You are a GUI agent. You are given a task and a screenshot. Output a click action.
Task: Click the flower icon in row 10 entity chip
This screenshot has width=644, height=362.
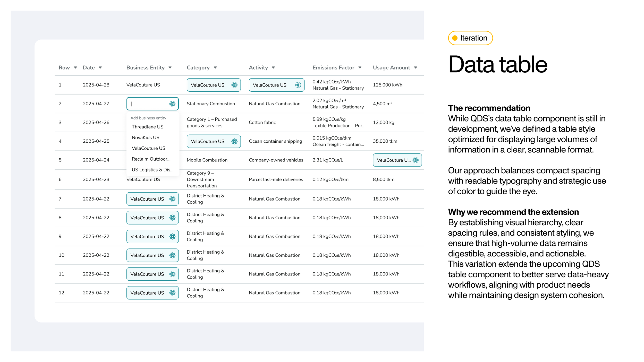coord(172,255)
